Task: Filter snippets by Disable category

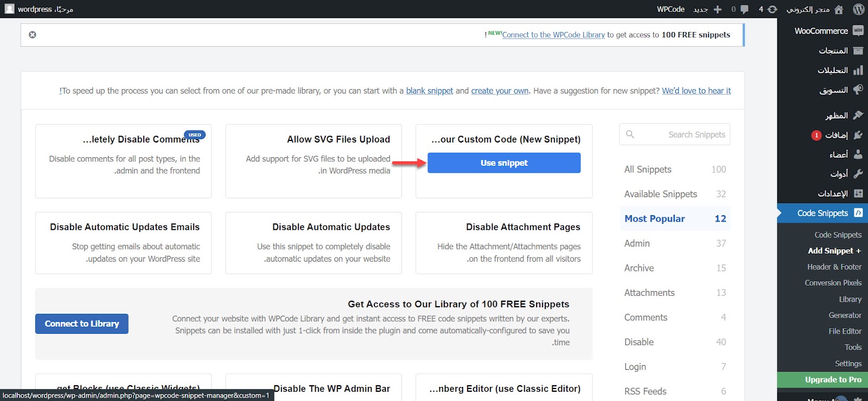Action: click(675, 342)
